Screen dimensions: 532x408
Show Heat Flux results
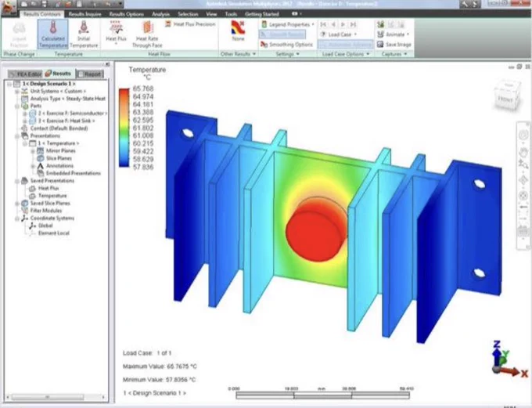[116, 32]
